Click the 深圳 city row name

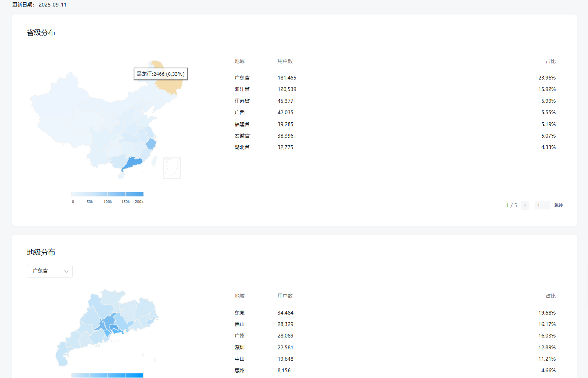tap(239, 347)
